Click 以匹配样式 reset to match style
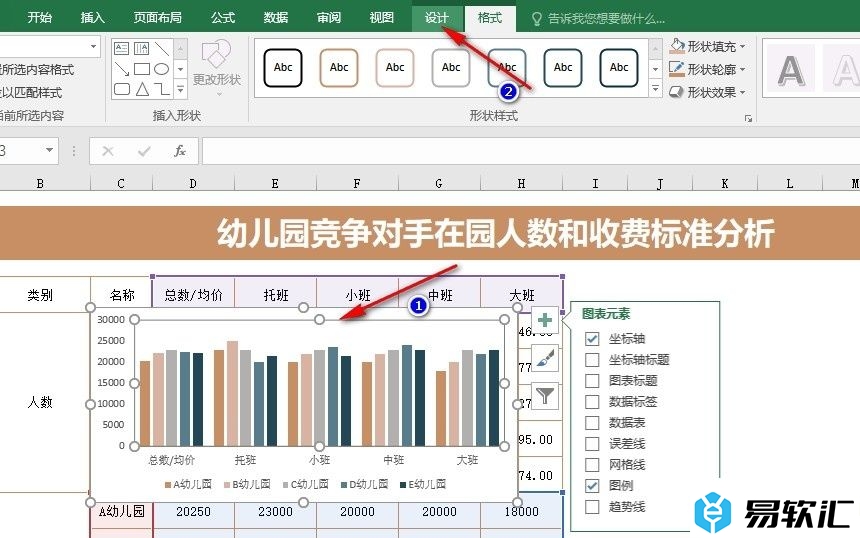 pyautogui.click(x=31, y=93)
